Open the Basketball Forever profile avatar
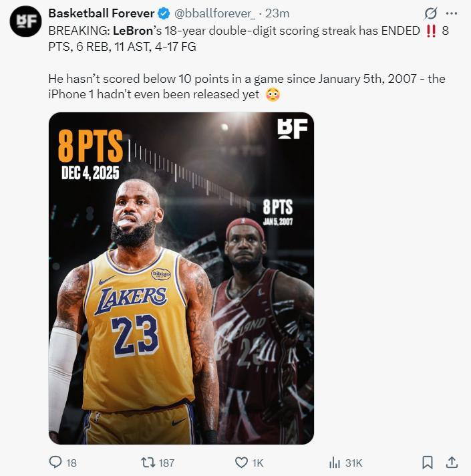Image resolution: width=471 pixels, height=476 pixels. click(25, 21)
